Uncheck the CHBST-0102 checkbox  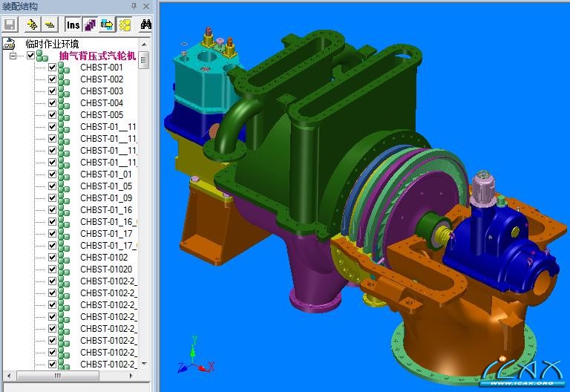pyautogui.click(x=53, y=257)
